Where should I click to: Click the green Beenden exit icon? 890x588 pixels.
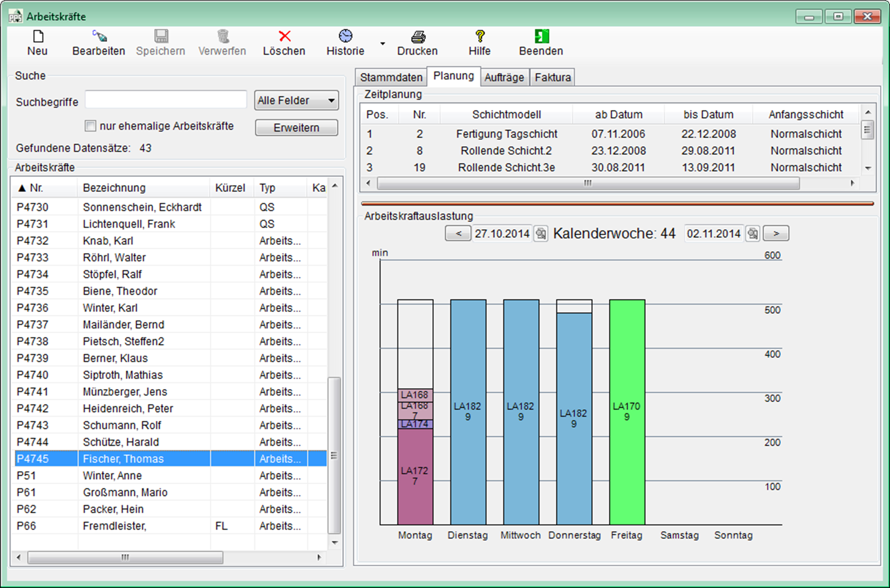point(542,36)
